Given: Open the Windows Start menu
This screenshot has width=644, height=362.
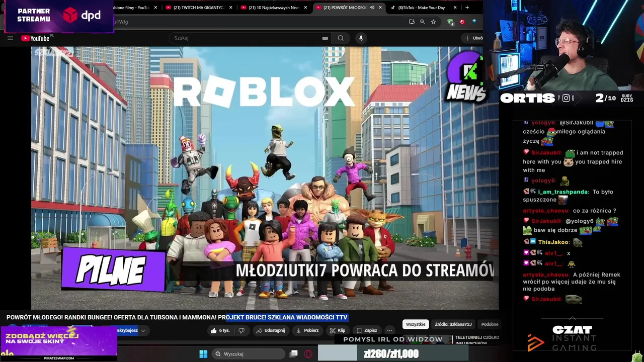Looking at the screenshot, I should pyautogui.click(x=203, y=354).
